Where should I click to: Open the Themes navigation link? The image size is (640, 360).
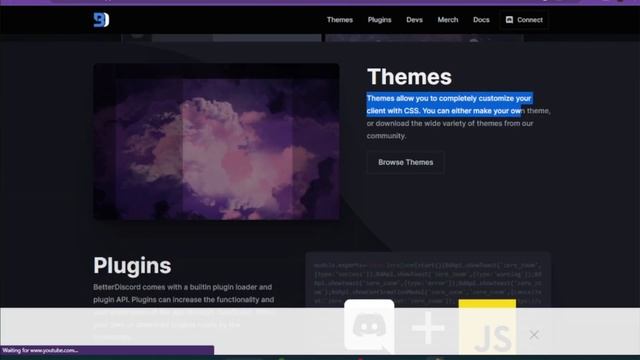click(340, 20)
